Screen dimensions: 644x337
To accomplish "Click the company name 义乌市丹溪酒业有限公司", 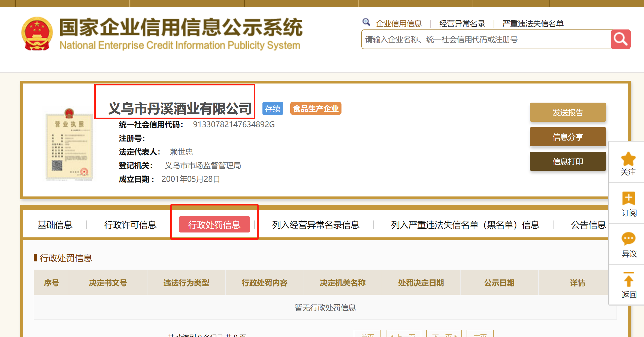I will coord(180,108).
